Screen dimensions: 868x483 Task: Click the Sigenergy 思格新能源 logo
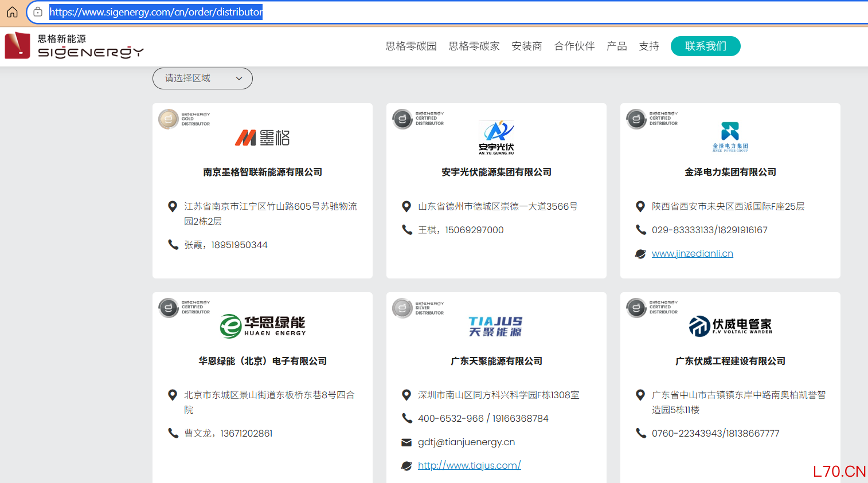pyautogui.click(x=73, y=46)
